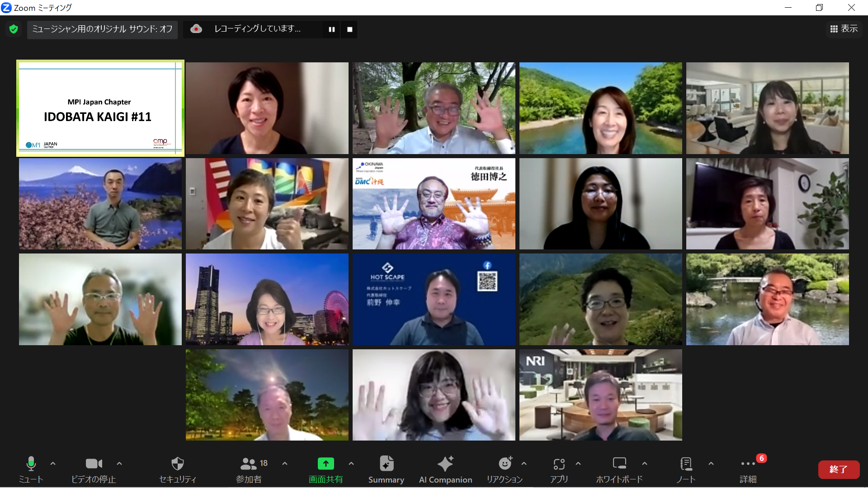Open the Security shield icon
The width and height of the screenshot is (868, 488).
pyautogui.click(x=177, y=464)
